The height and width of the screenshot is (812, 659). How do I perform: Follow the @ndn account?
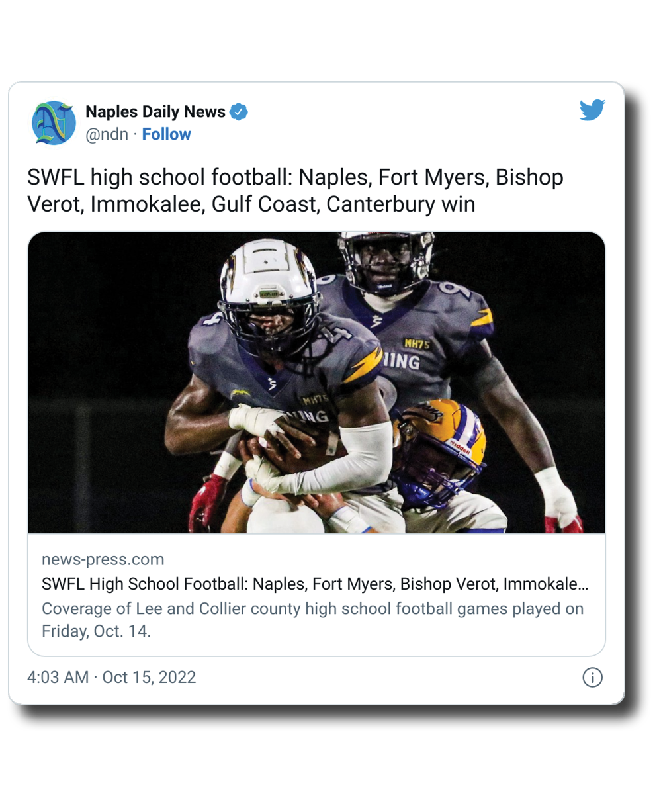click(166, 134)
